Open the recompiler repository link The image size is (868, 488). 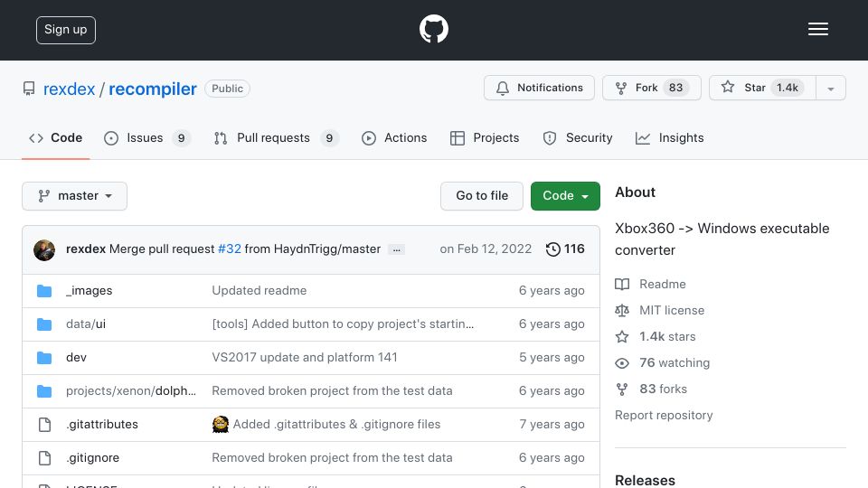point(153,89)
